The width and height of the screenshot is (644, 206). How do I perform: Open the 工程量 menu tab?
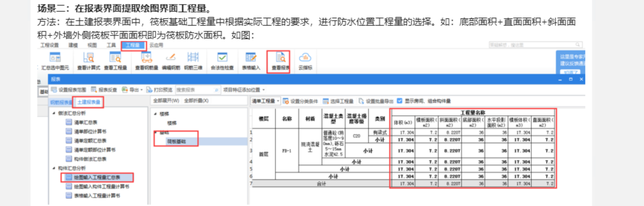(x=133, y=45)
